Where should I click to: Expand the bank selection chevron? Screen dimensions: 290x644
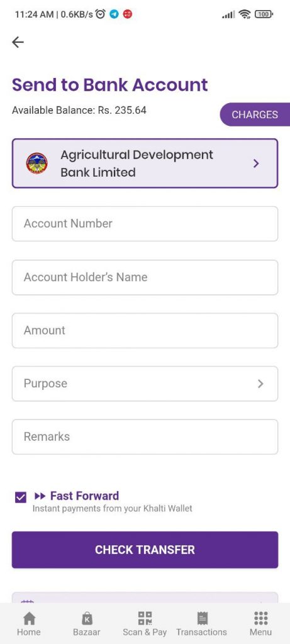pos(256,164)
